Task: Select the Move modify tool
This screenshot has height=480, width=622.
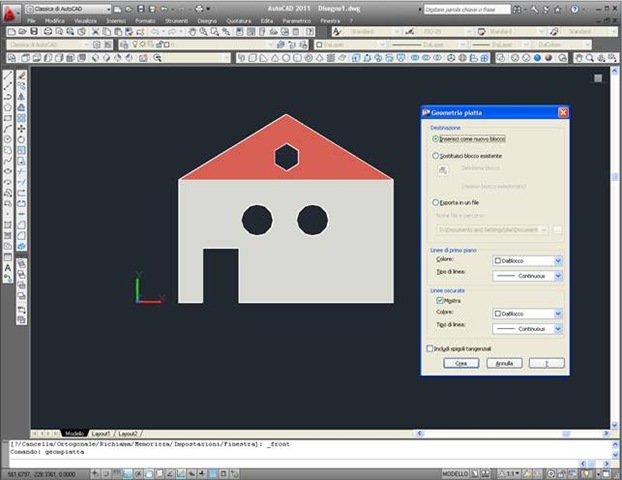Action: (x=21, y=128)
